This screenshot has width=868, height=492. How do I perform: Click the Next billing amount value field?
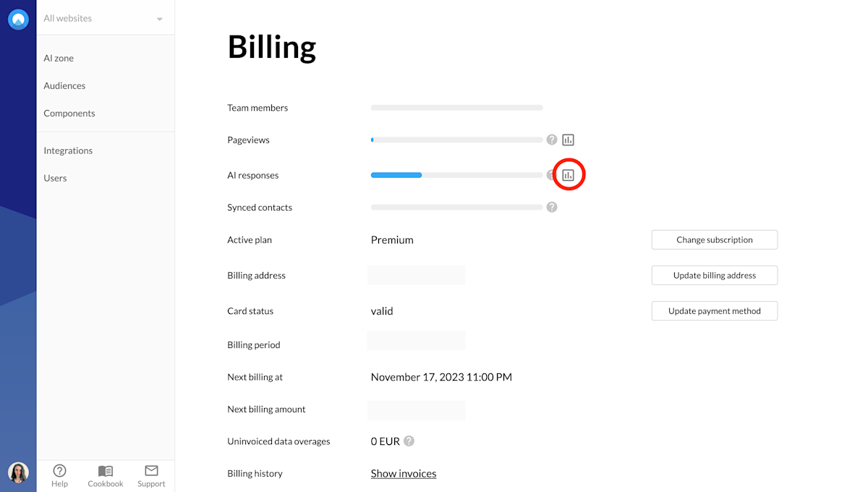417,410
